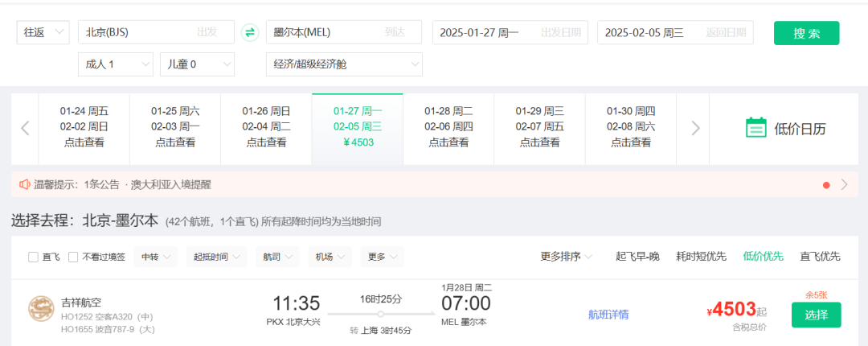Screen dimensions: 868x346
Task: Expand the 更多排序 sorting dropdown
Action: pyautogui.click(x=567, y=256)
